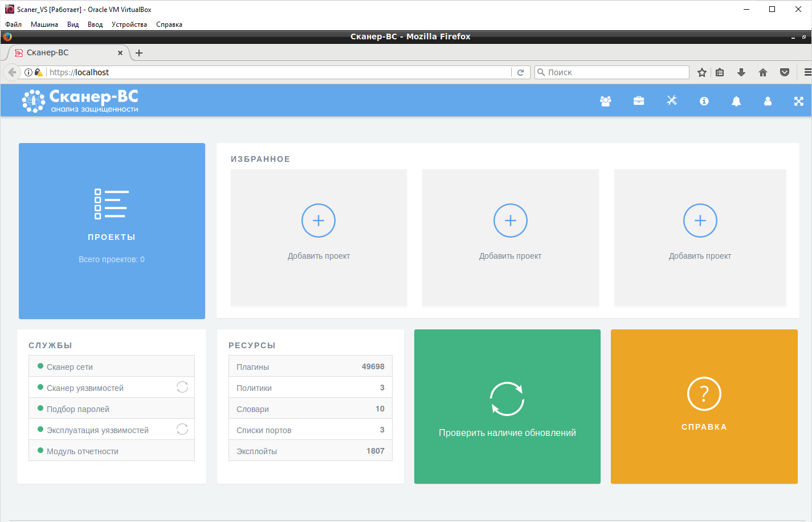Toggle fullscreen expand icon in header

pyautogui.click(x=799, y=101)
